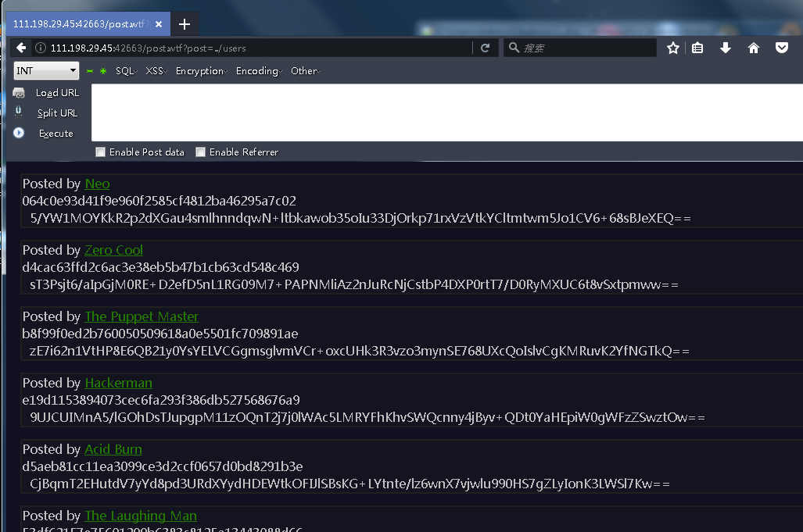Open the Acid Burn user link

(x=113, y=449)
